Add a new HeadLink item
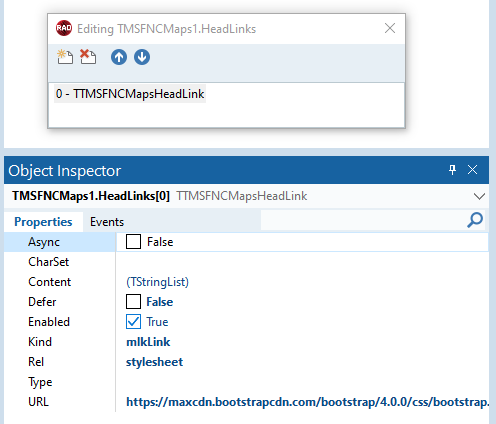 65,57
